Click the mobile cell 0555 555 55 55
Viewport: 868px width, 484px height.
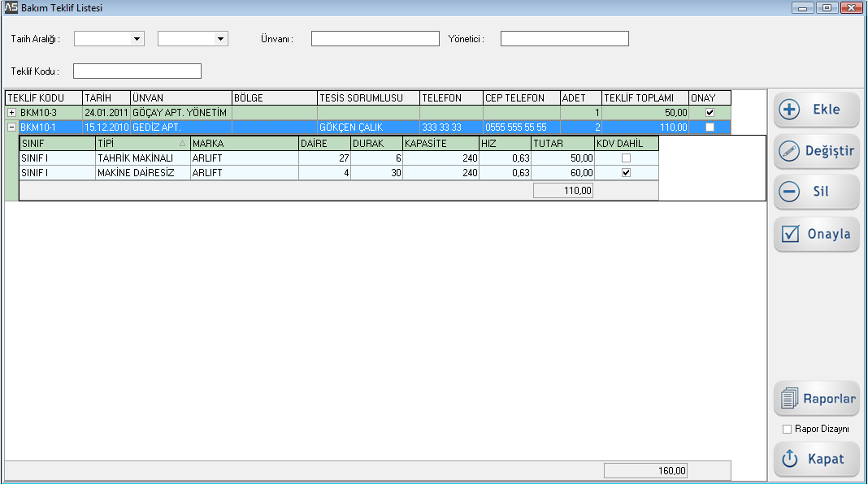coord(522,127)
